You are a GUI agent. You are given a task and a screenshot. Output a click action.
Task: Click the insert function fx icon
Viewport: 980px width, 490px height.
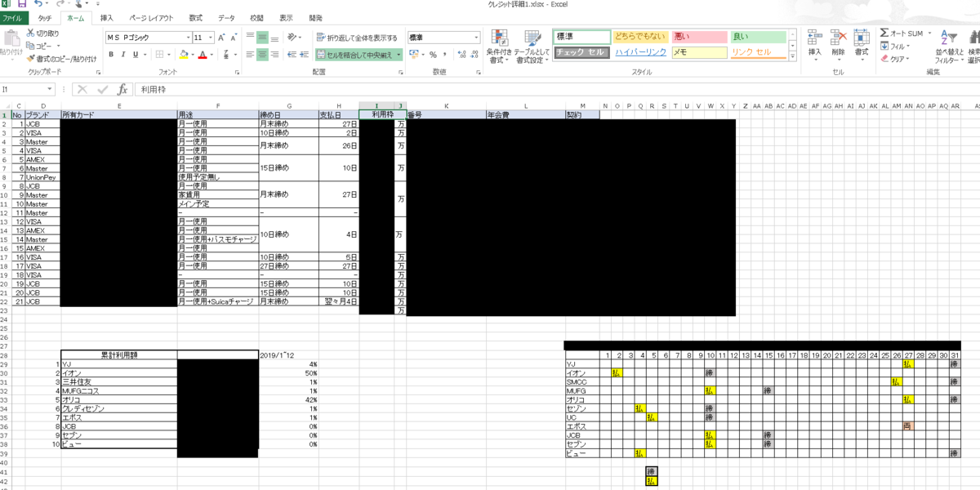[x=122, y=90]
